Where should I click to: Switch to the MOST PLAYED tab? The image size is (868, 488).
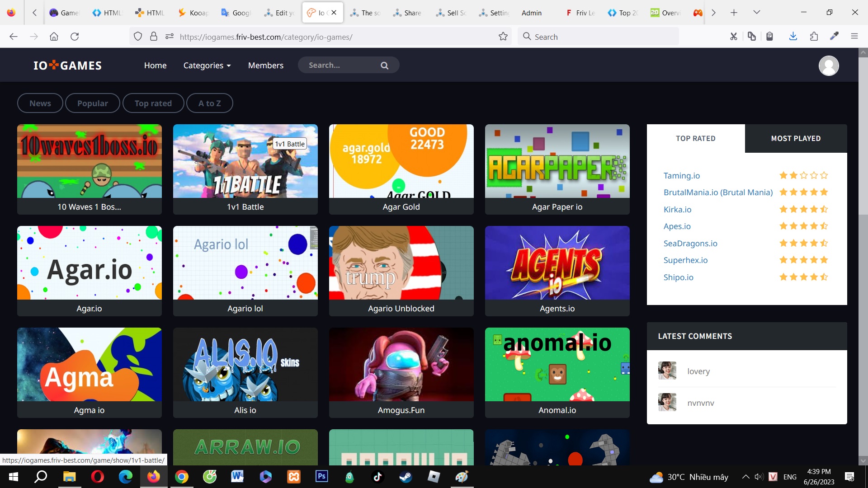pyautogui.click(x=796, y=138)
